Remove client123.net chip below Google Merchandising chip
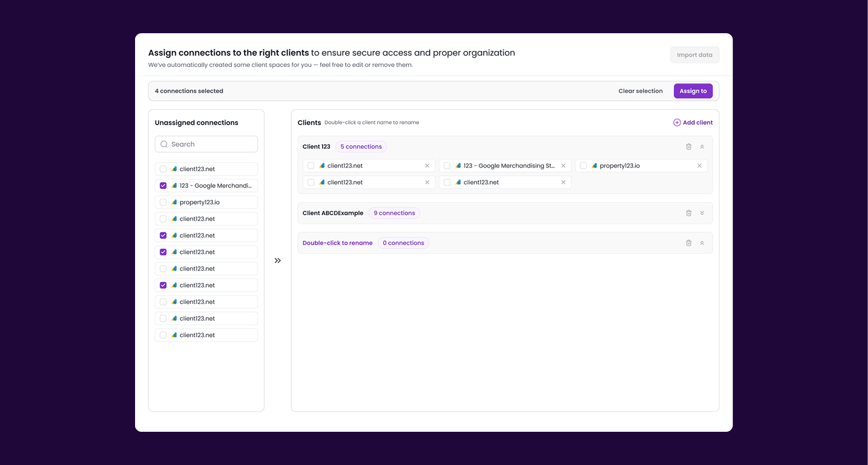 coord(564,182)
